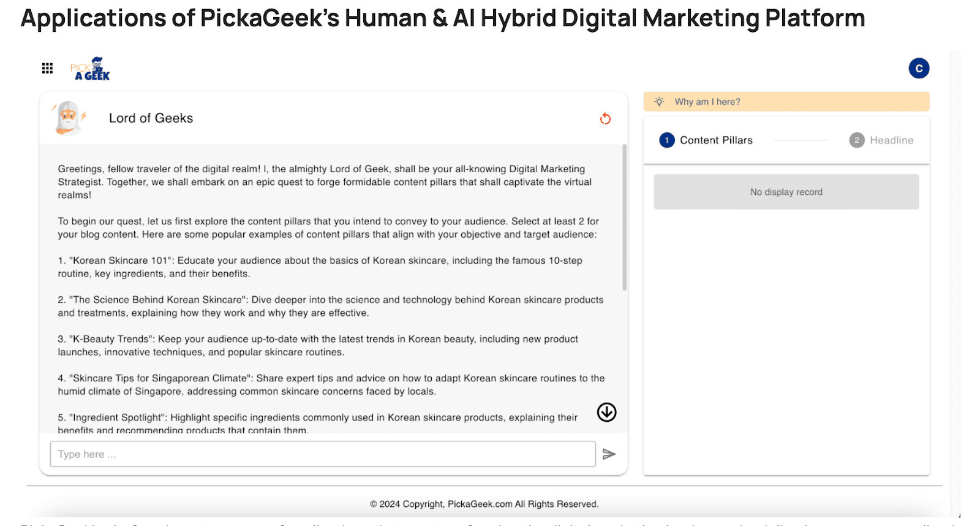This screenshot has width=980, height=526.
Task: Click the '"Ingredient Spotlight"' pillar text
Action: click(x=117, y=417)
